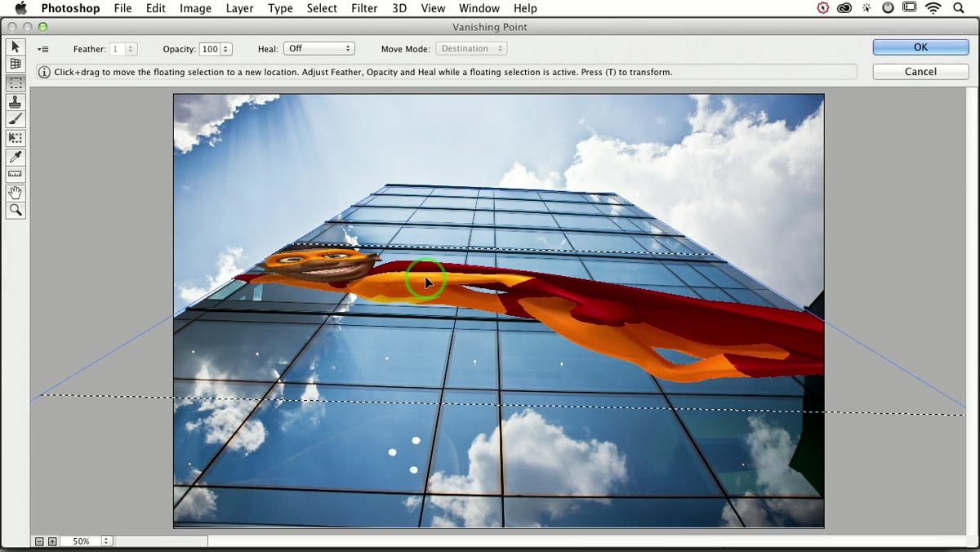Select the Stamp tool
This screenshot has width=980, height=552.
(x=16, y=102)
